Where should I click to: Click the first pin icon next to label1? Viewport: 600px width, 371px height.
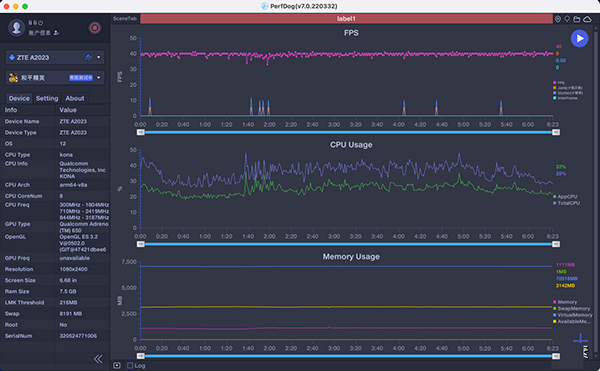tap(558, 19)
